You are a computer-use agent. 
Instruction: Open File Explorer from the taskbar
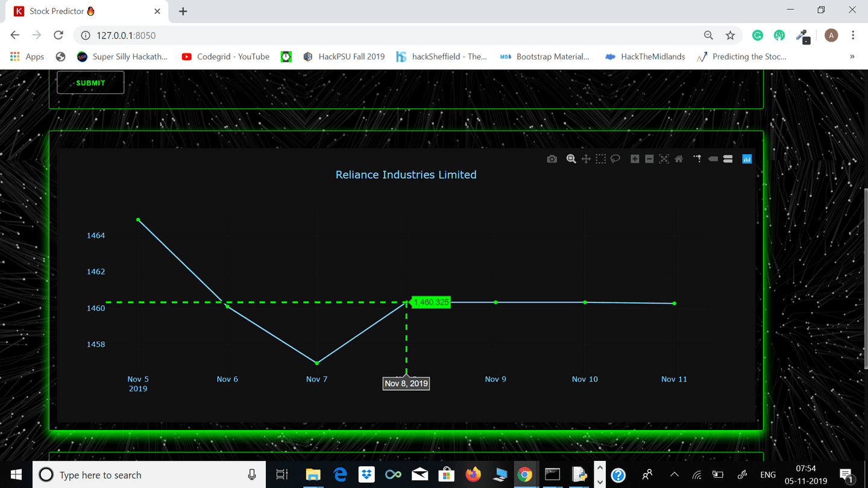click(312, 475)
